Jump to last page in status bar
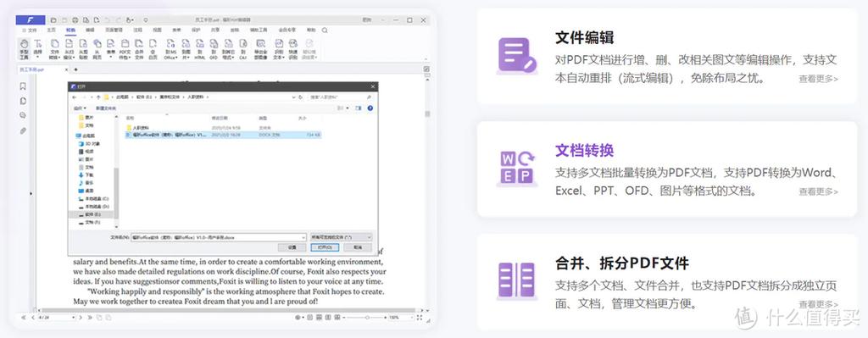The image size is (868, 338). click(90, 318)
